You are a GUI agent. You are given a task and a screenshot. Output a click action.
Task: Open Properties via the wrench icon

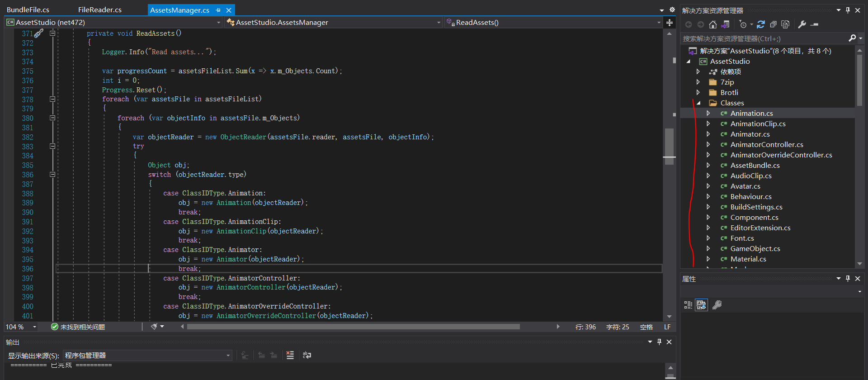click(x=802, y=24)
